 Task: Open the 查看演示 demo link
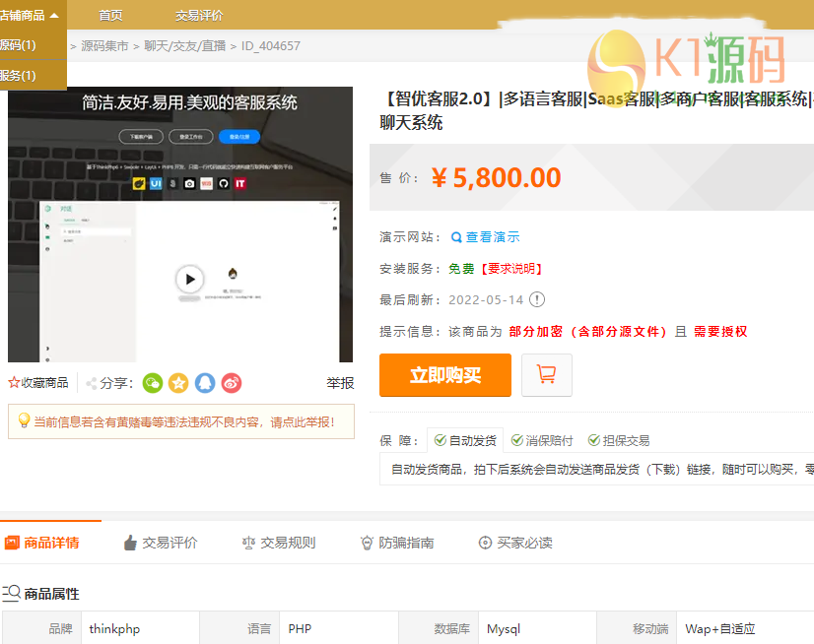click(493, 237)
